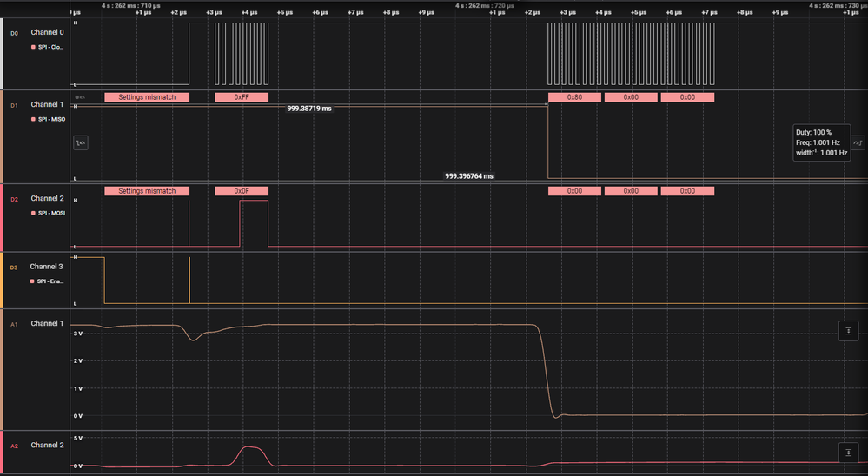Click the analog autoscale icon for Channel A1

(x=848, y=331)
